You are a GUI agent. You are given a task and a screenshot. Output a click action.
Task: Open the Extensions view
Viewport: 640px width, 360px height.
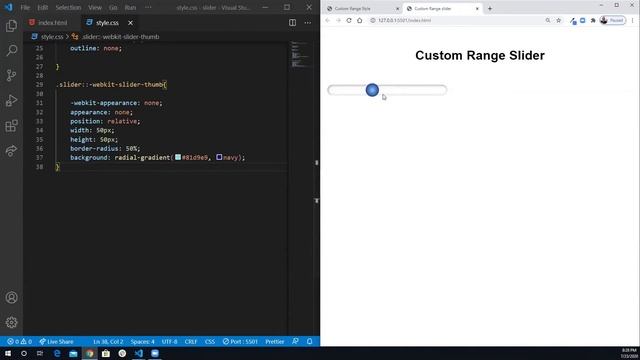coord(11,126)
